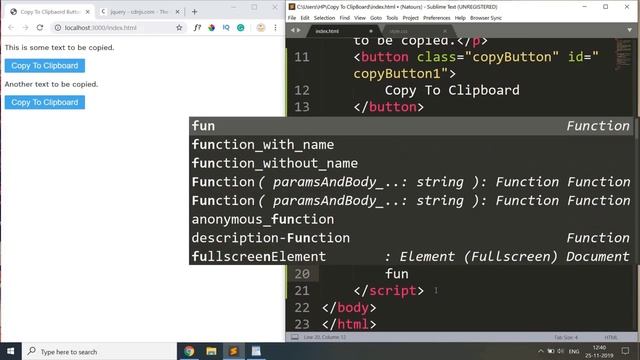
Task: Toggle side bar icon in status bar
Action: [x=295, y=337]
